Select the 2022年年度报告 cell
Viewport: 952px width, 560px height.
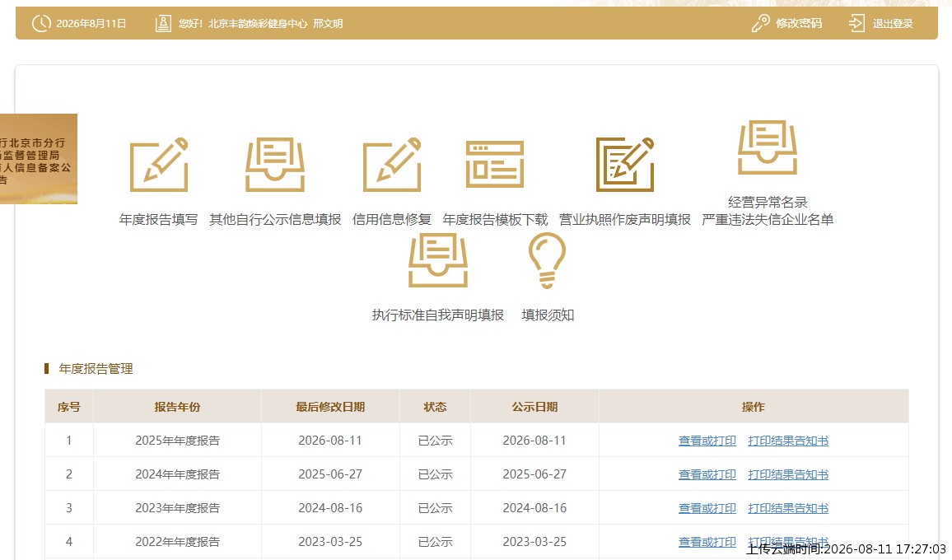pyautogui.click(x=177, y=542)
